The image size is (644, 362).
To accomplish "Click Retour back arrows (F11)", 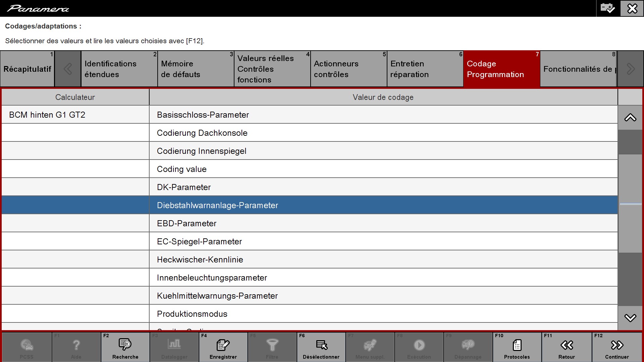I will (567, 347).
